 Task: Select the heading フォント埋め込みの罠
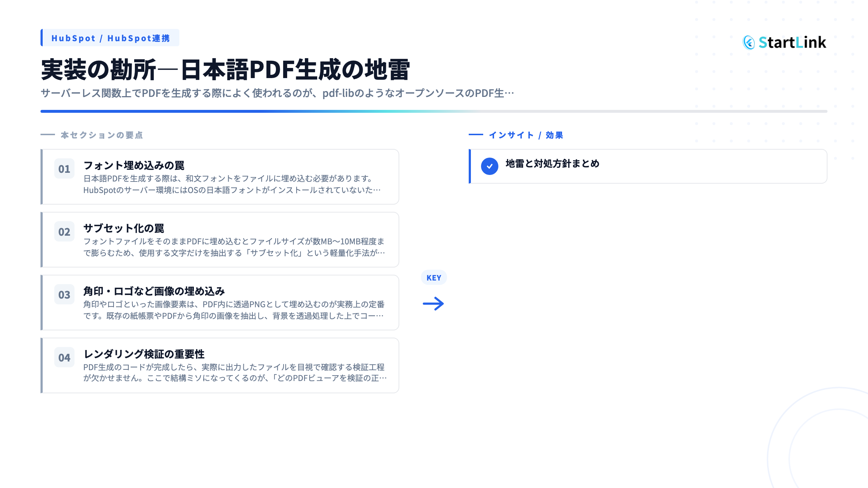coord(134,165)
